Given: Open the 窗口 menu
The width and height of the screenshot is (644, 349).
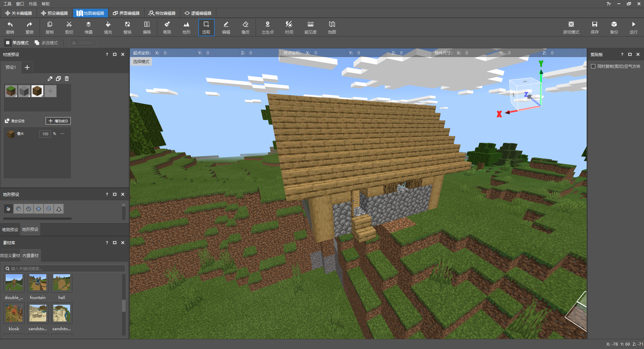Looking at the screenshot, I should 20,4.
